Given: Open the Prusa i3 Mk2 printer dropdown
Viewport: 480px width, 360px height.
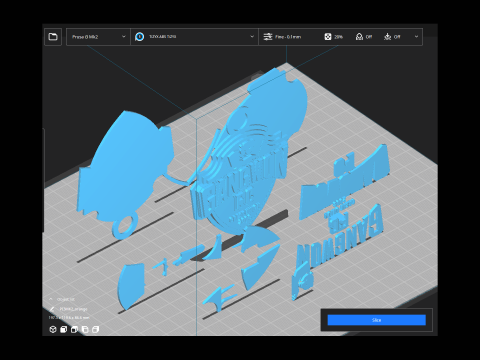Looking at the screenshot, I should (98, 37).
